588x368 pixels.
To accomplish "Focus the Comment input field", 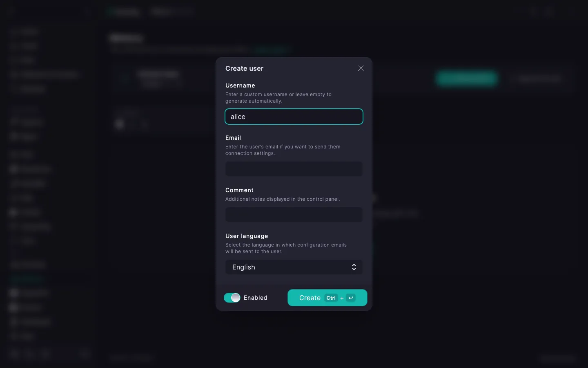I will (x=294, y=215).
